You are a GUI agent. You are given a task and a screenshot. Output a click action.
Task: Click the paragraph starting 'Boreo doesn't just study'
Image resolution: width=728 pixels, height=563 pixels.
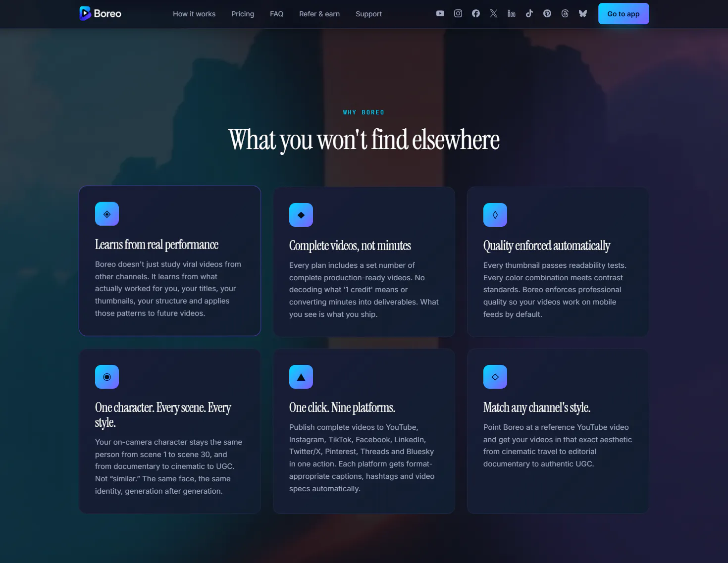coord(168,289)
